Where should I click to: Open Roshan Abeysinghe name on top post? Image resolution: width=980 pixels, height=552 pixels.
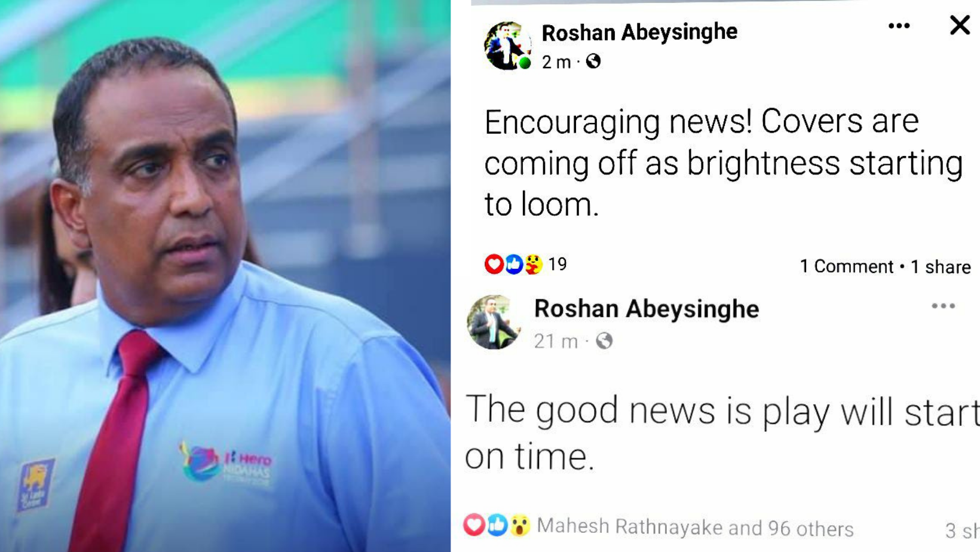coord(639,32)
